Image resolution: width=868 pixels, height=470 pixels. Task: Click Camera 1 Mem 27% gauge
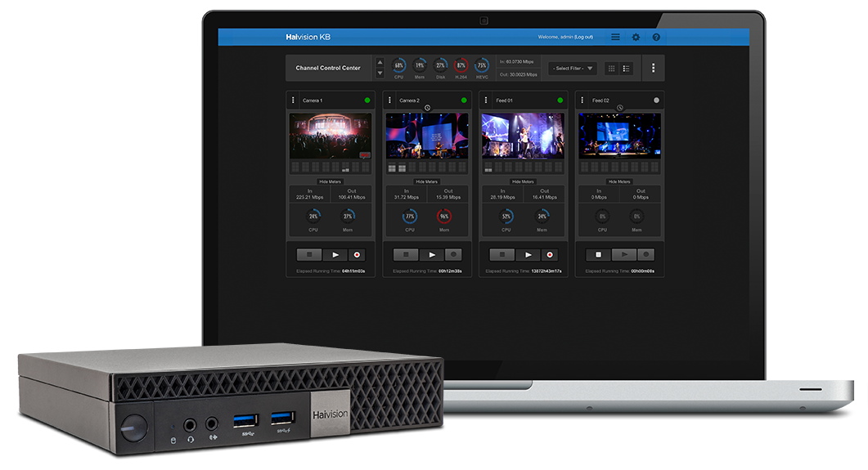(348, 216)
